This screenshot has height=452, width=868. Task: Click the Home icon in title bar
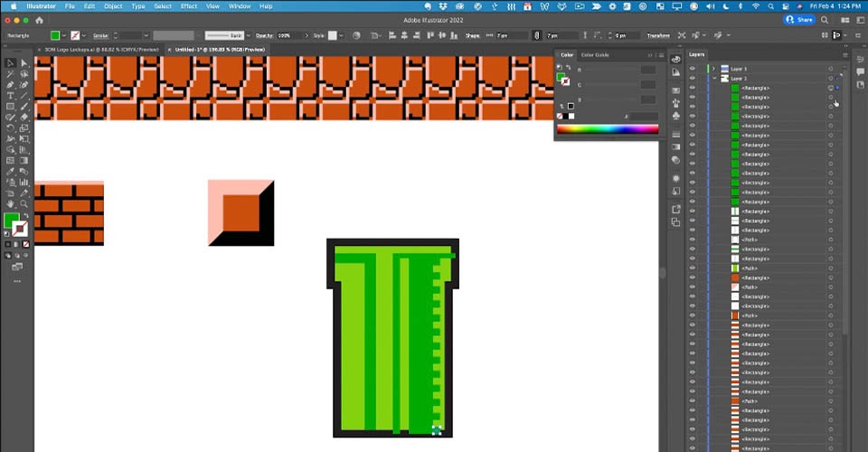[x=39, y=20]
